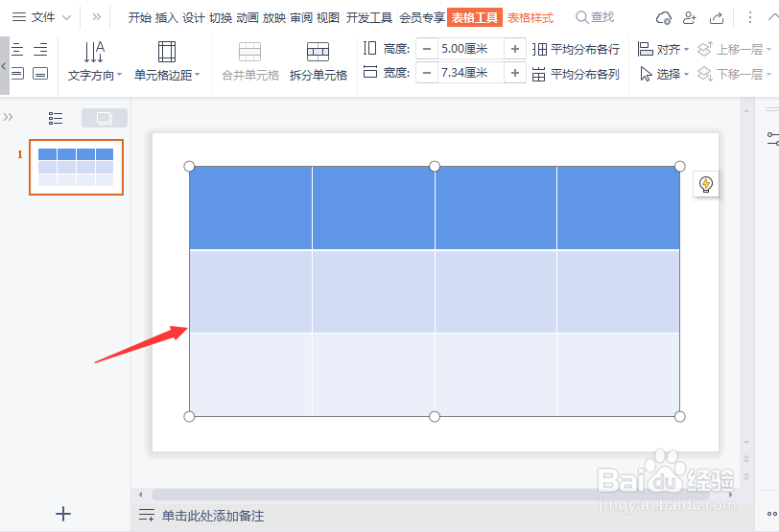Click 单击此处添加备注 notes area
This screenshot has width=779, height=532.
(x=213, y=516)
